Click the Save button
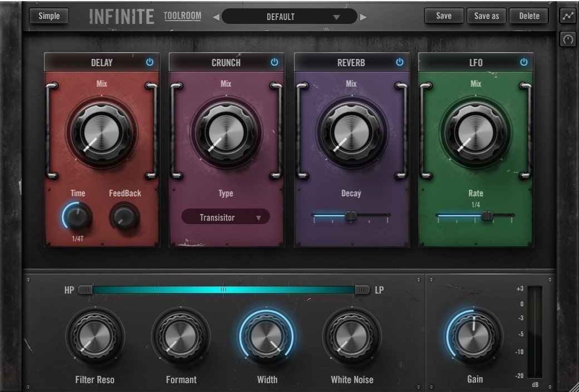The width and height of the screenshot is (579, 392). click(444, 16)
